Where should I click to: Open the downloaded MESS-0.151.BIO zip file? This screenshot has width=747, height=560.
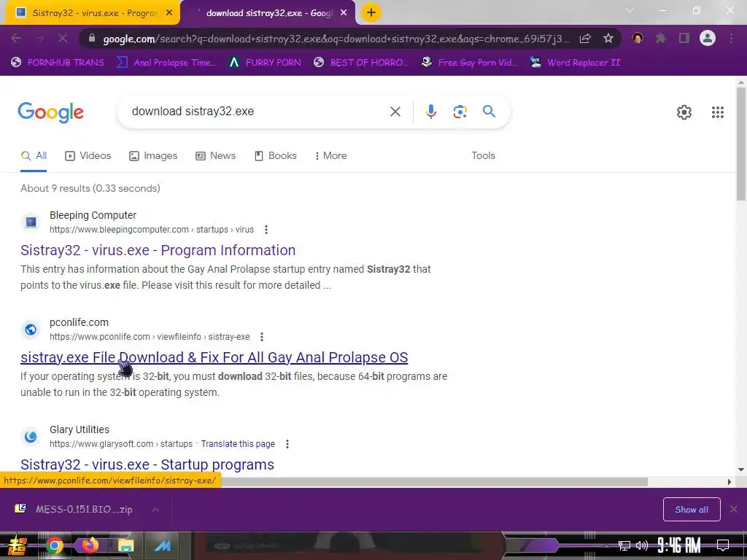click(x=74, y=509)
